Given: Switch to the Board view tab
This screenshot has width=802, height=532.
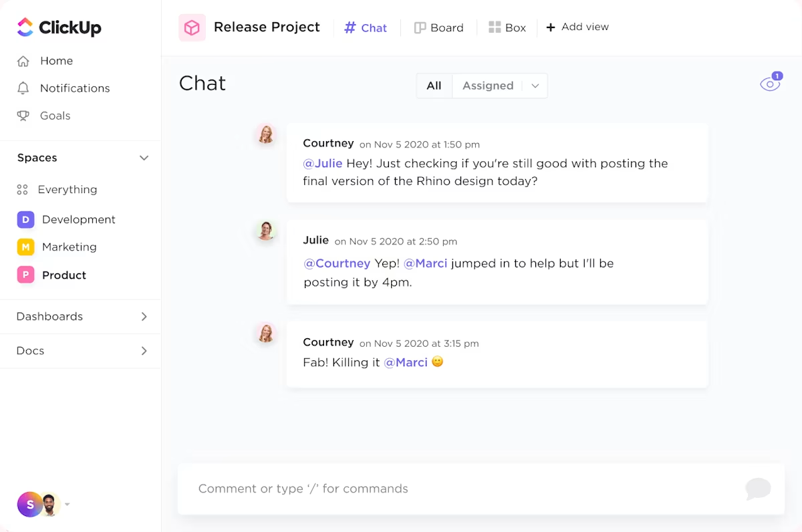Looking at the screenshot, I should (x=439, y=27).
